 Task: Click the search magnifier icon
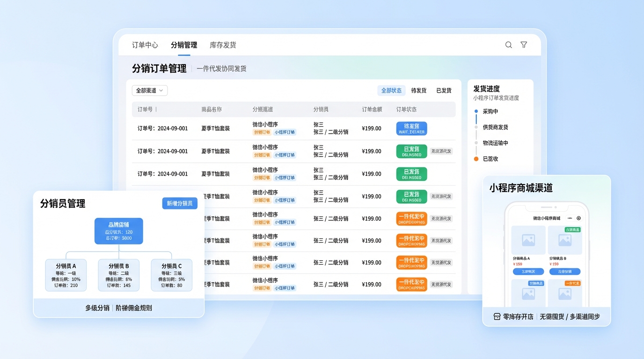509,45
